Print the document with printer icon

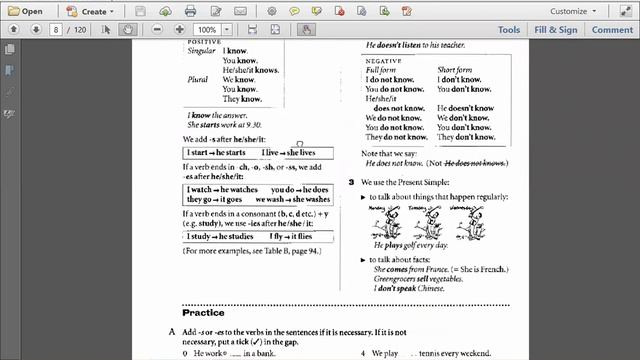pos(190,11)
